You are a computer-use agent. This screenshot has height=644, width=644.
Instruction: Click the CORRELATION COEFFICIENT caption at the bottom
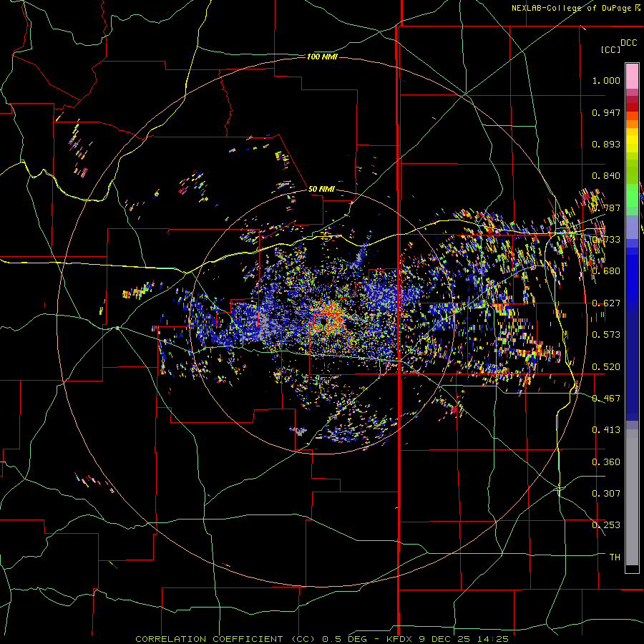coord(322,639)
